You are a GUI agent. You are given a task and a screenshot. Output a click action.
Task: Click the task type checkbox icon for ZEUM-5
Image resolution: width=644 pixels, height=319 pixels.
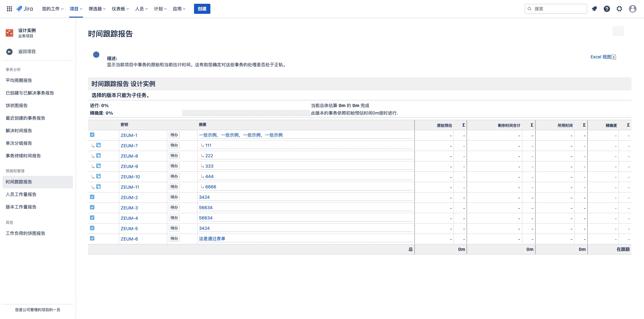(92, 228)
